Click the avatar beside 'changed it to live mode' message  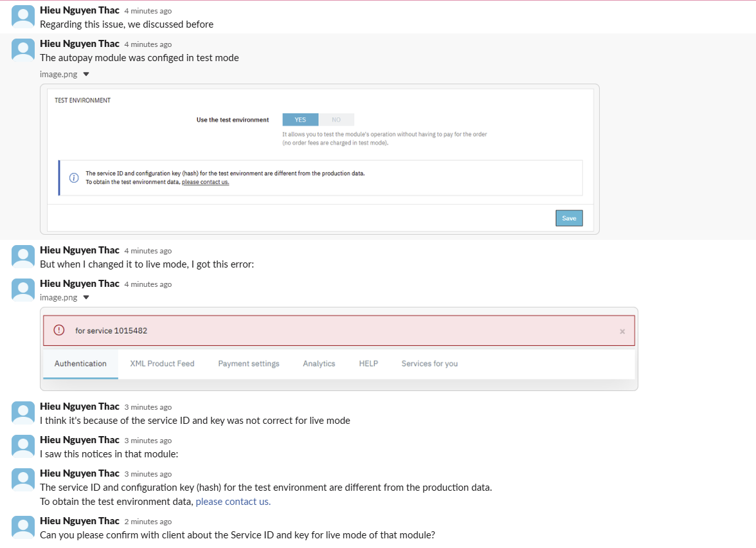pyautogui.click(x=22, y=257)
